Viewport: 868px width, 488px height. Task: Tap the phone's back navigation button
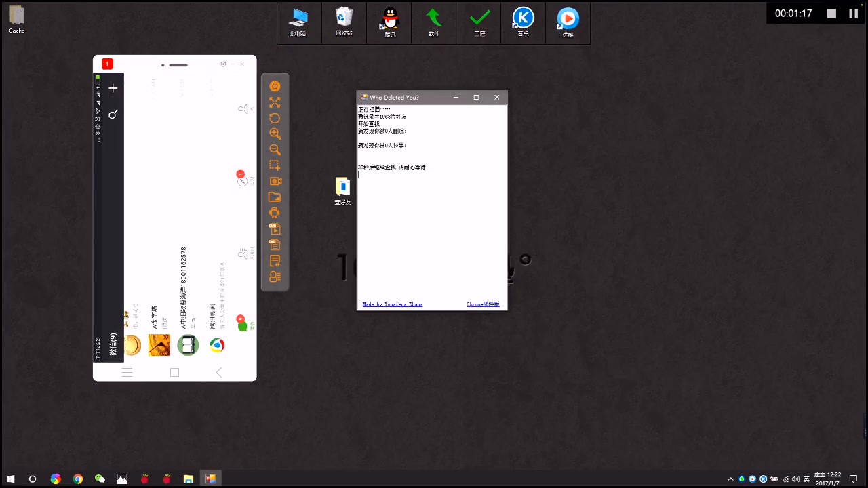(218, 372)
